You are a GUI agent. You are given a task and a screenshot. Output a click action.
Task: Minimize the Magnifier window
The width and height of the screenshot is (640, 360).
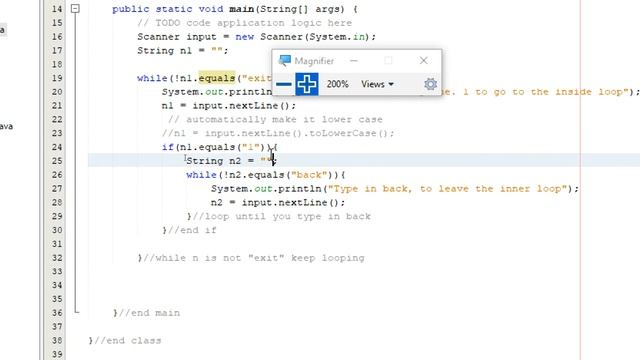tap(353, 61)
